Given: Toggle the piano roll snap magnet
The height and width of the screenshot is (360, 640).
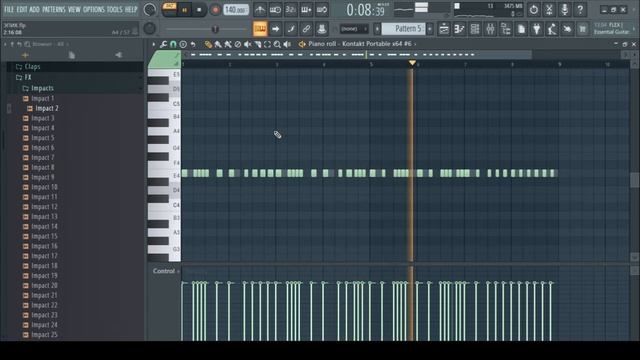Looking at the screenshot, I should click(x=173, y=44).
